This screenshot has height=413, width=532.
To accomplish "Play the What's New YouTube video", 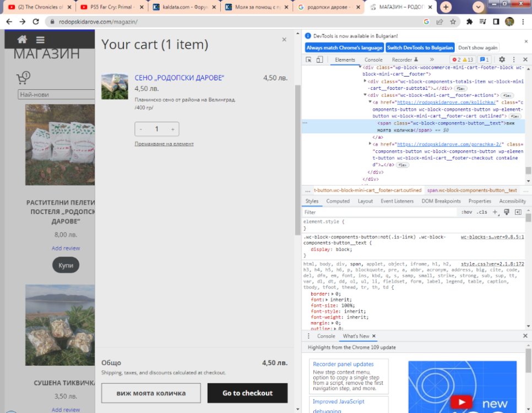I will click(461, 402).
